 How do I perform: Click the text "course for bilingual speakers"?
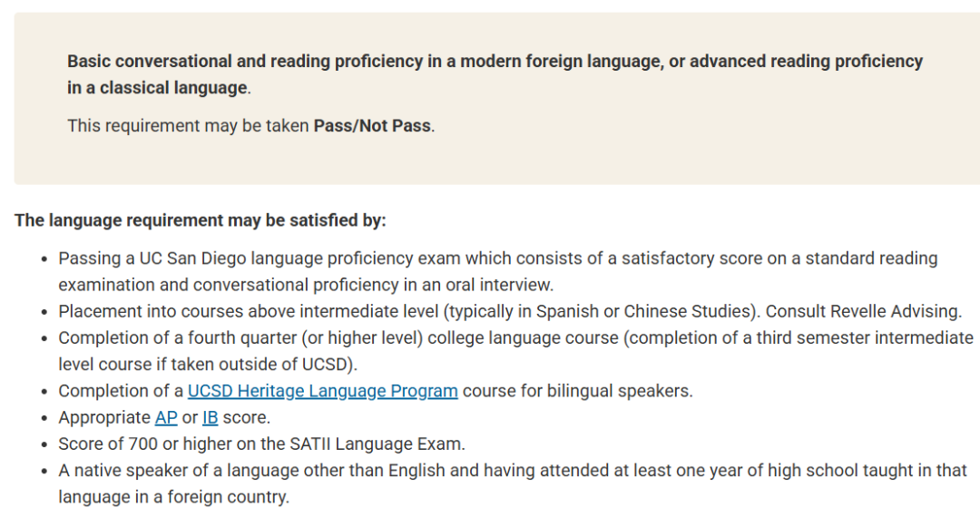pos(577,391)
